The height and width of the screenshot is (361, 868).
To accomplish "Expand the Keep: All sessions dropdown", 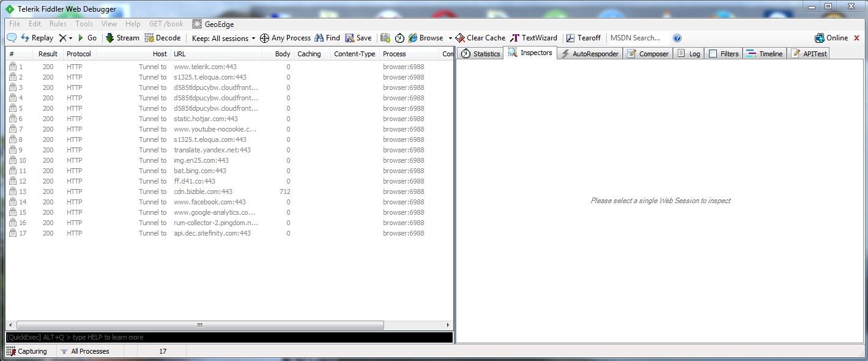I will (x=223, y=38).
